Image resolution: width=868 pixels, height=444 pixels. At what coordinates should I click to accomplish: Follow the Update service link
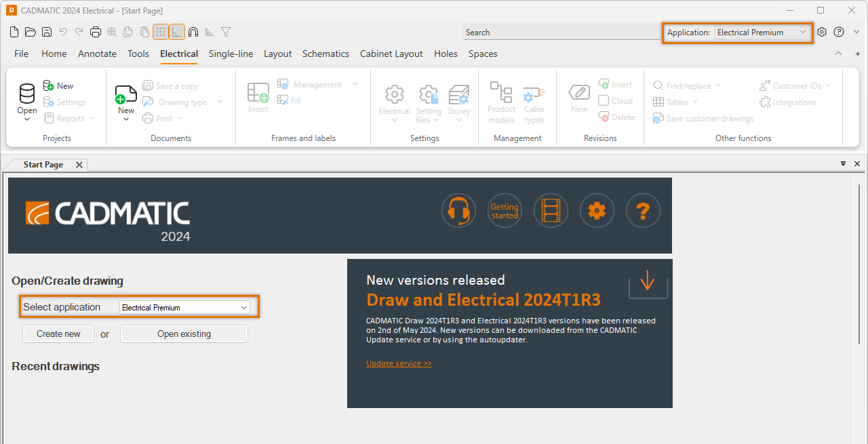[x=399, y=363]
